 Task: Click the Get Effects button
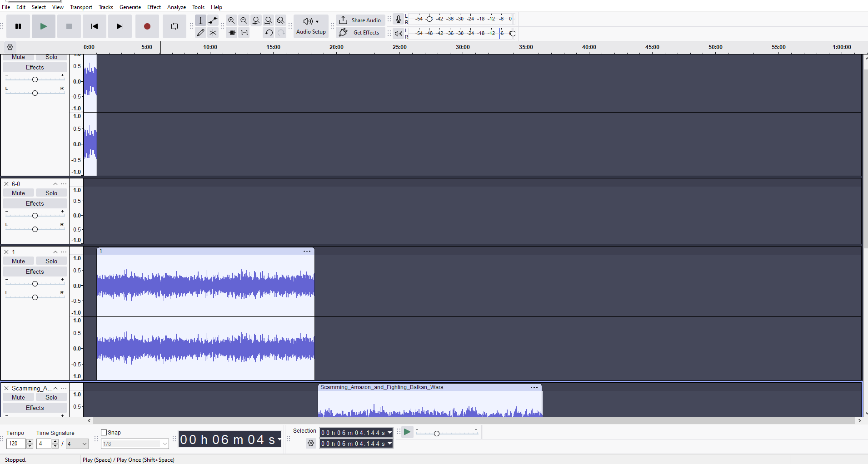[x=360, y=33]
